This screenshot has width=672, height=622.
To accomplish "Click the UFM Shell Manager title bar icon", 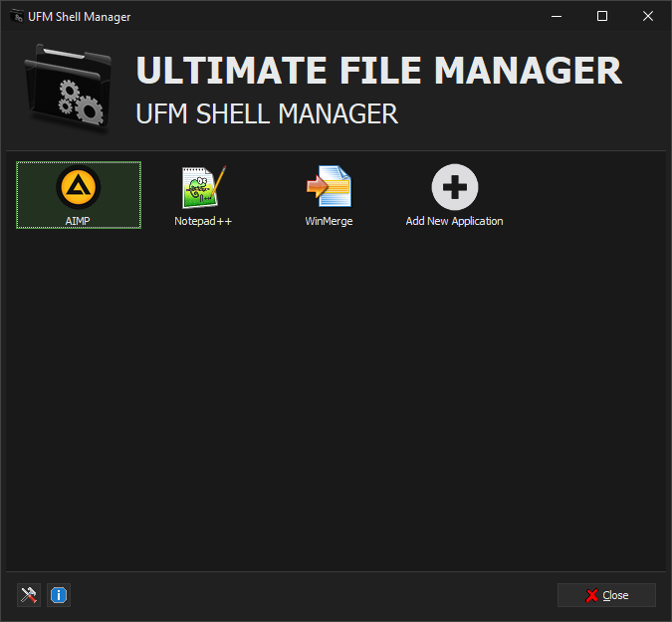I will tap(17, 16).
